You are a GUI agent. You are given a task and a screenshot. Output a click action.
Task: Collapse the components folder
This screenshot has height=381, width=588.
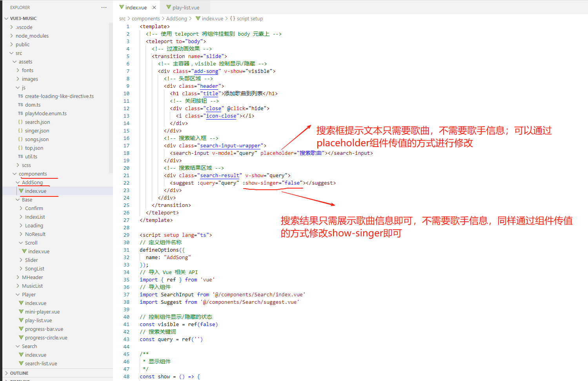[x=15, y=174]
